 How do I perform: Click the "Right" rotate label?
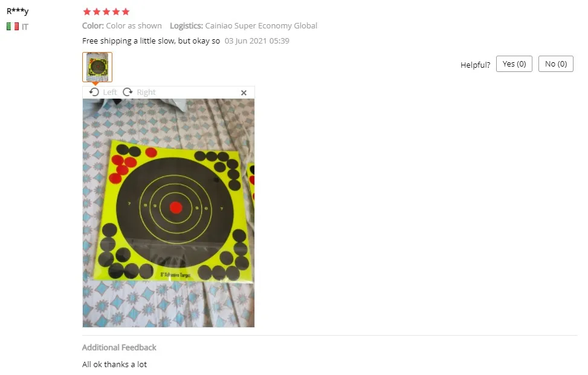tap(146, 93)
